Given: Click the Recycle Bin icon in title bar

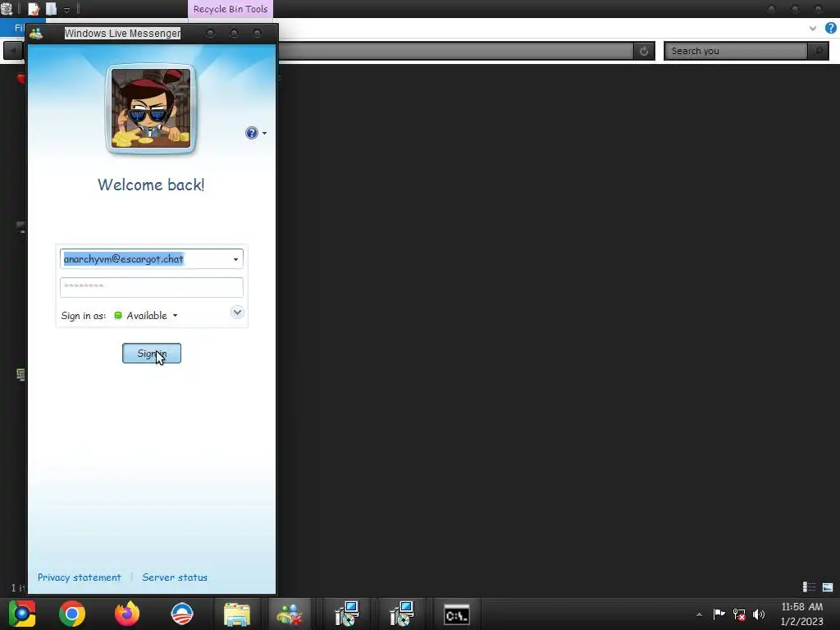Looking at the screenshot, I should click(x=7, y=9).
